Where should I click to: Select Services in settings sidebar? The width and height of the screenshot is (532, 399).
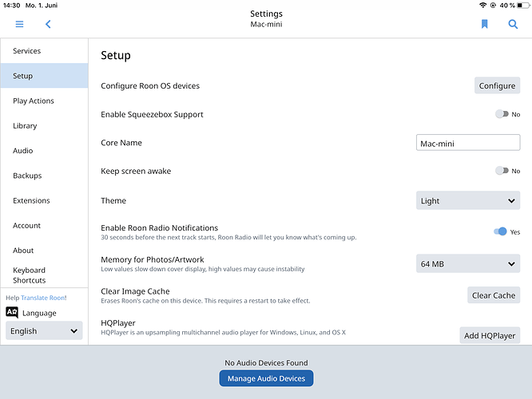(x=45, y=51)
